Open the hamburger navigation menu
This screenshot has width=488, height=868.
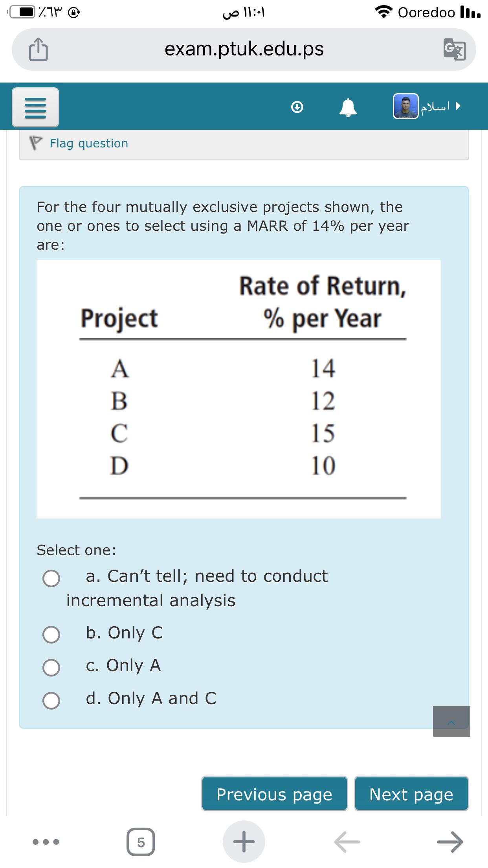(35, 107)
